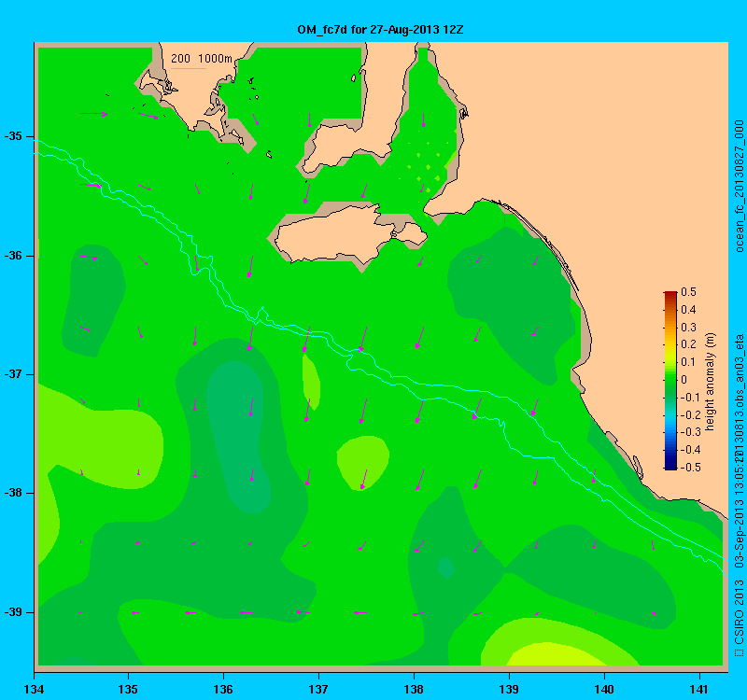Click the latitude label -38
The width and height of the screenshot is (747, 700).
13,494
